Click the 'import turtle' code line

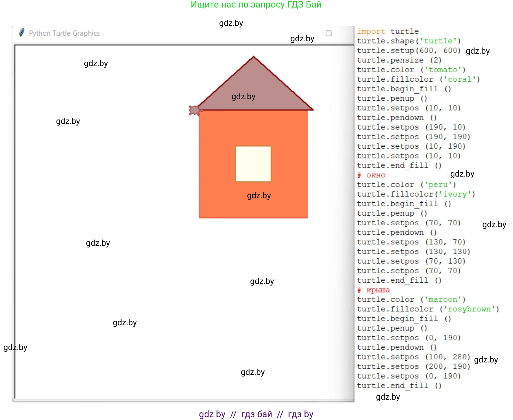pyautogui.click(x=388, y=31)
